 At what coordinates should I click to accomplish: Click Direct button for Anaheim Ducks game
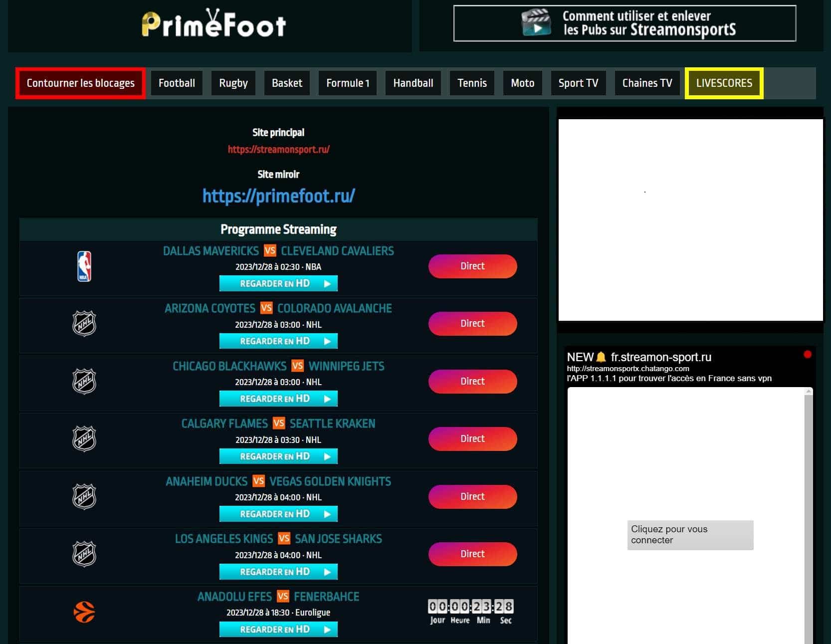pyautogui.click(x=472, y=496)
